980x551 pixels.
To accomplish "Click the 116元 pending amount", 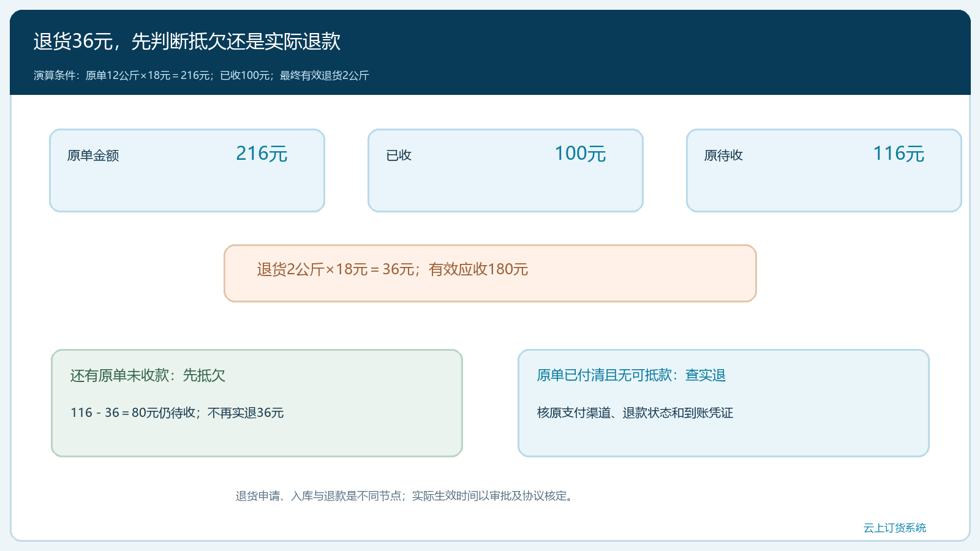I will [899, 153].
